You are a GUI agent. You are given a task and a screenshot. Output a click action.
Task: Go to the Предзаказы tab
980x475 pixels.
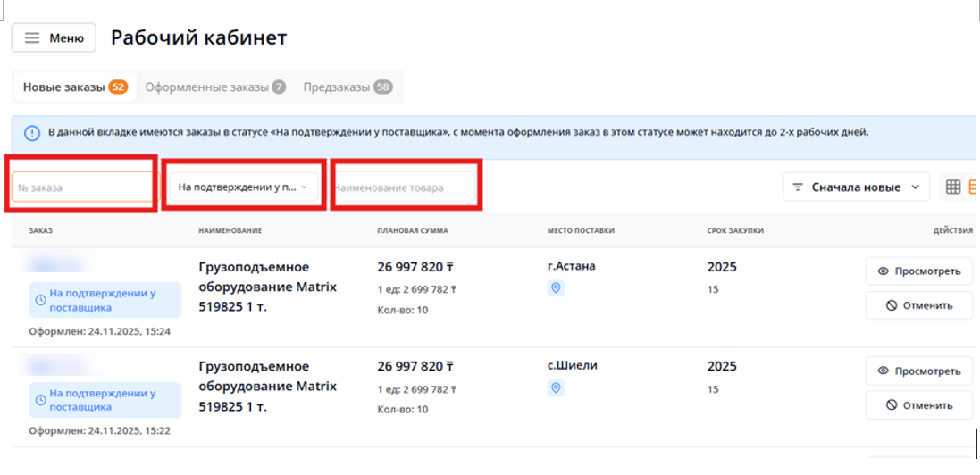point(347,87)
